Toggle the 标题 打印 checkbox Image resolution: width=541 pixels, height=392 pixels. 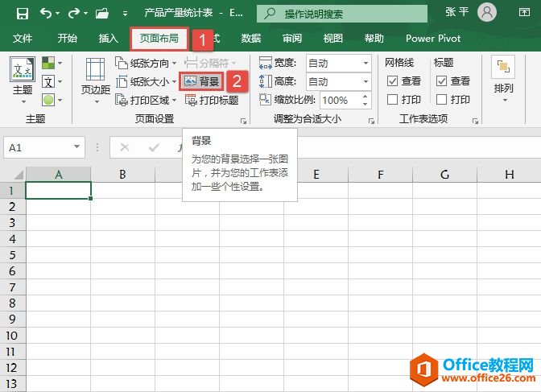[441, 100]
